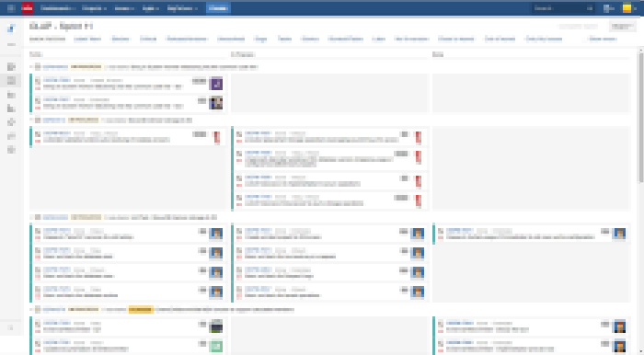The height and width of the screenshot is (355, 644).
Task: Click the purple avatar on the first card
Action: [x=215, y=84]
